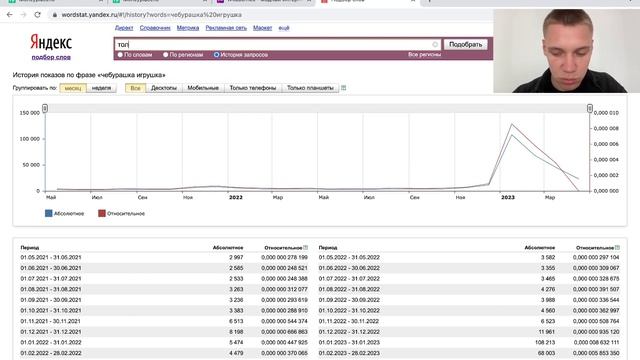The height and width of the screenshot is (360, 640).
Task: Click the value 68 003 in table
Action: (546, 353)
